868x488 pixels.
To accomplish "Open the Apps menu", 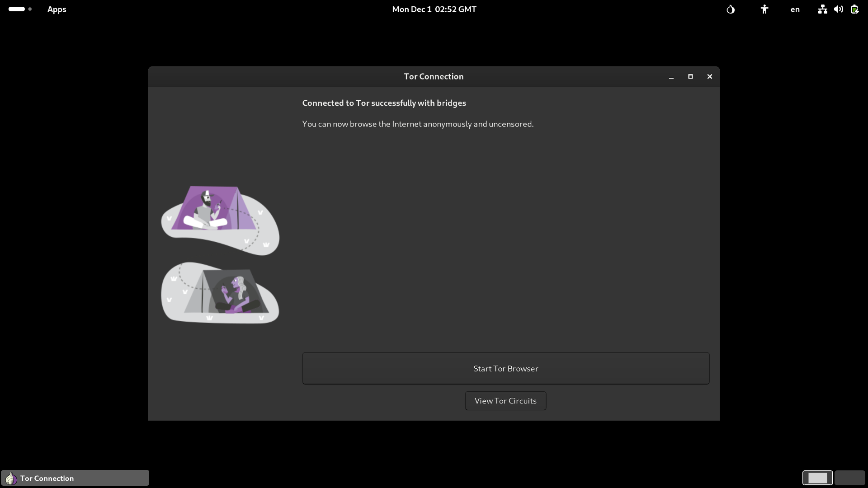I will click(57, 9).
